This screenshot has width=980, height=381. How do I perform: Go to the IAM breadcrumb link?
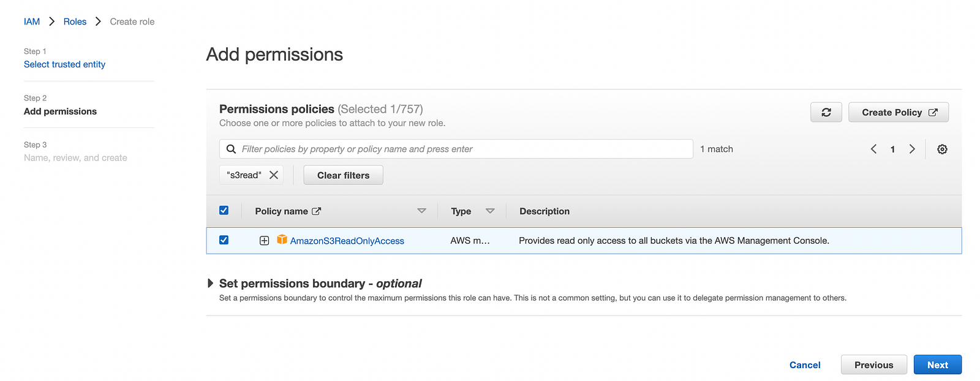tap(32, 21)
